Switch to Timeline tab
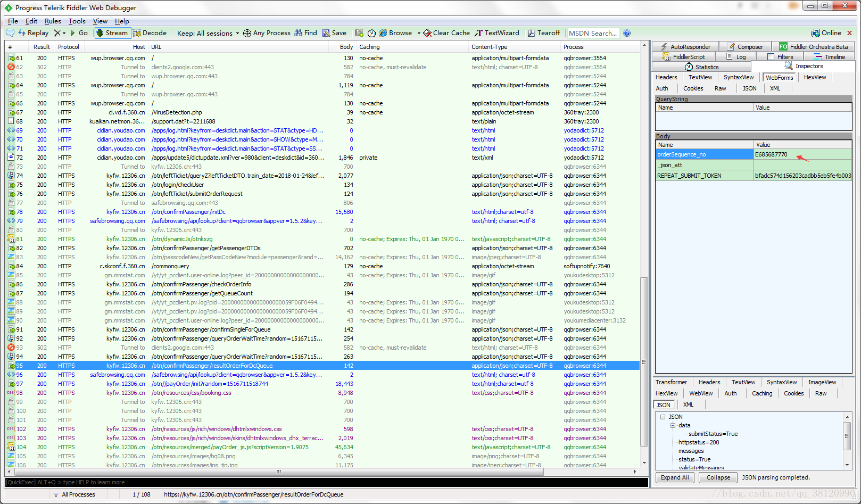This screenshot has width=861, height=504. 830,57
